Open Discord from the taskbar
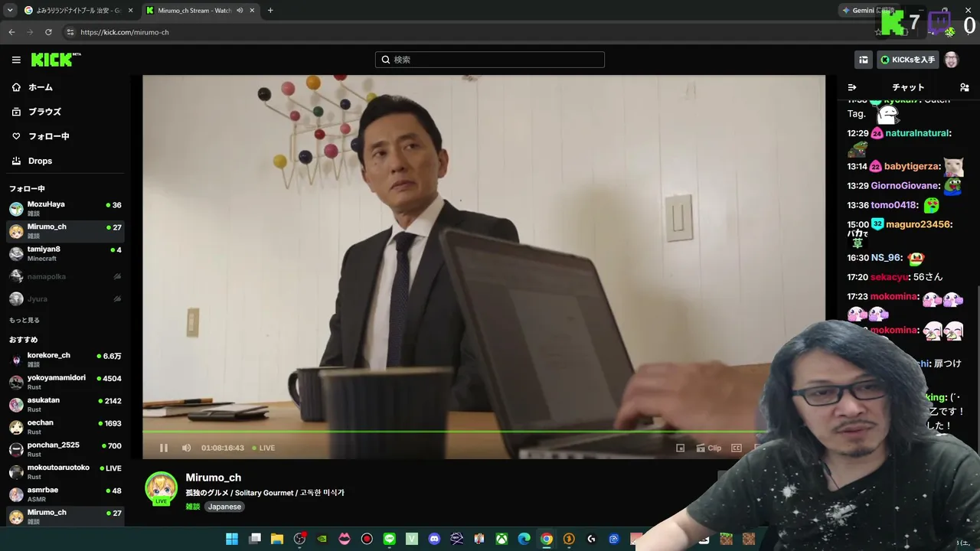This screenshot has height=551, width=980. pos(434,539)
